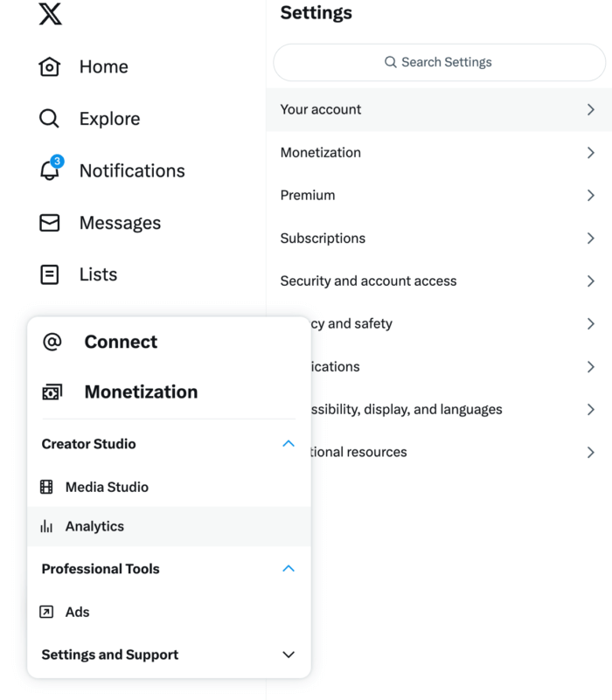The image size is (612, 700).
Task: Click the Media Studio film icon
Action: point(47,487)
